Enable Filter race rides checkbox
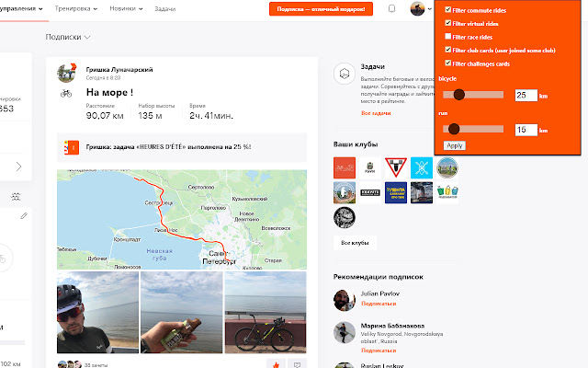The width and height of the screenshot is (588, 368). coord(447,36)
